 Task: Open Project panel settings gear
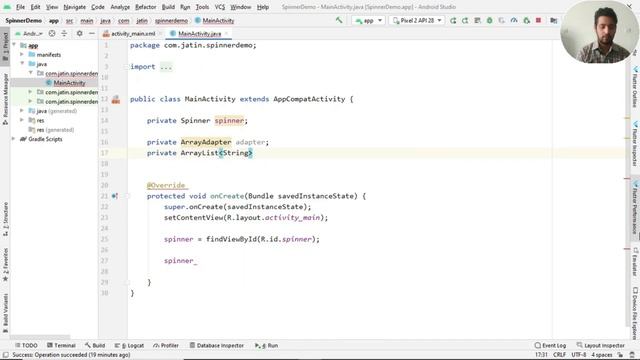click(x=80, y=33)
